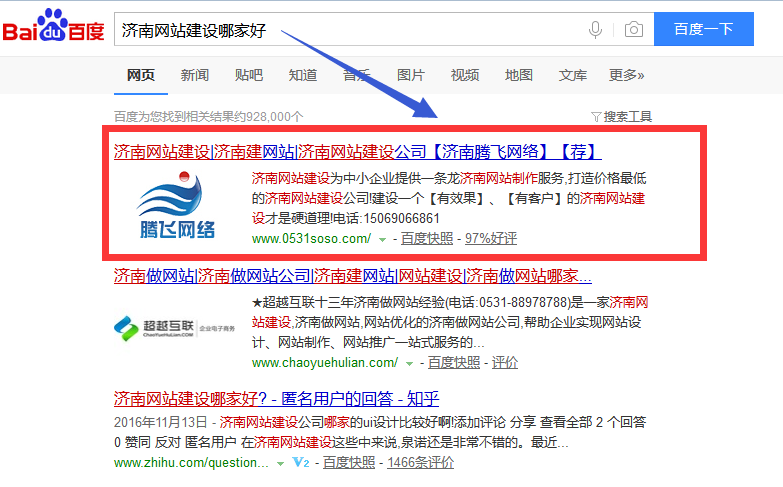Click the 超越互联 logo thumbnail
The height and width of the screenshot is (487, 783).
point(174,328)
